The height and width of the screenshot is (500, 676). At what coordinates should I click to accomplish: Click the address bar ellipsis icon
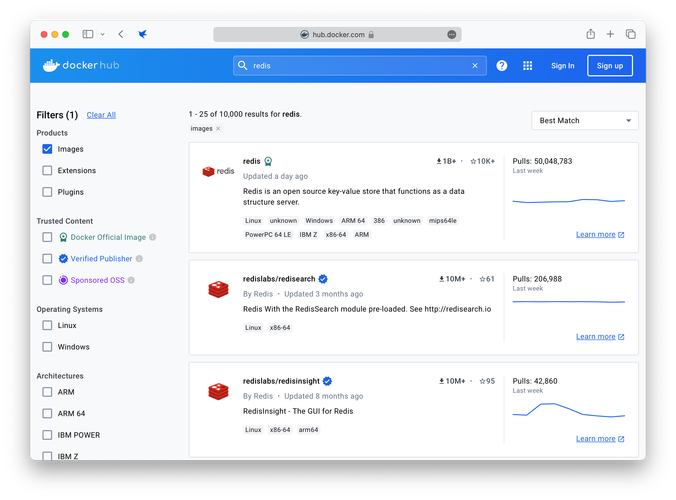(x=451, y=34)
